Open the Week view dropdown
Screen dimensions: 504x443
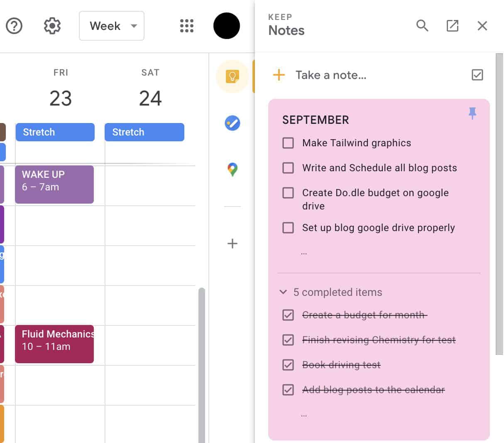(111, 26)
